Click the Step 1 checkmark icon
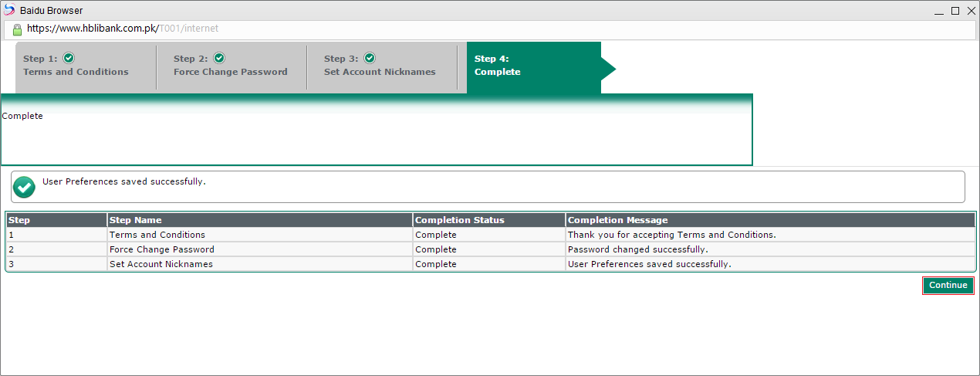Viewport: 980px width, 376px height. tap(69, 58)
